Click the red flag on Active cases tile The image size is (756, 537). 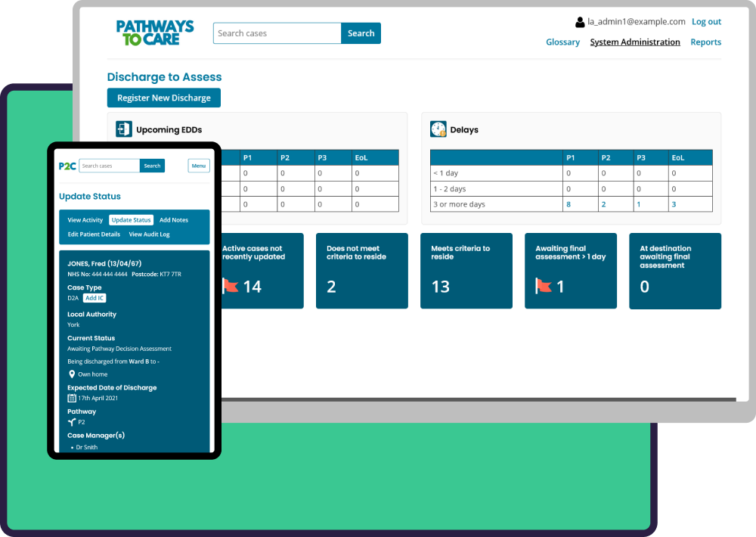(x=230, y=286)
